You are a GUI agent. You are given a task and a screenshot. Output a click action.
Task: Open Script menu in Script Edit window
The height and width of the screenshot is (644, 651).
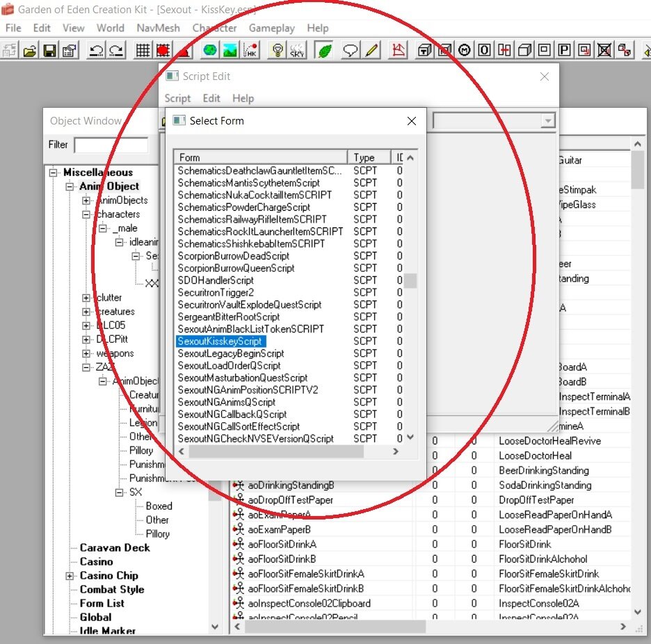coord(177,98)
